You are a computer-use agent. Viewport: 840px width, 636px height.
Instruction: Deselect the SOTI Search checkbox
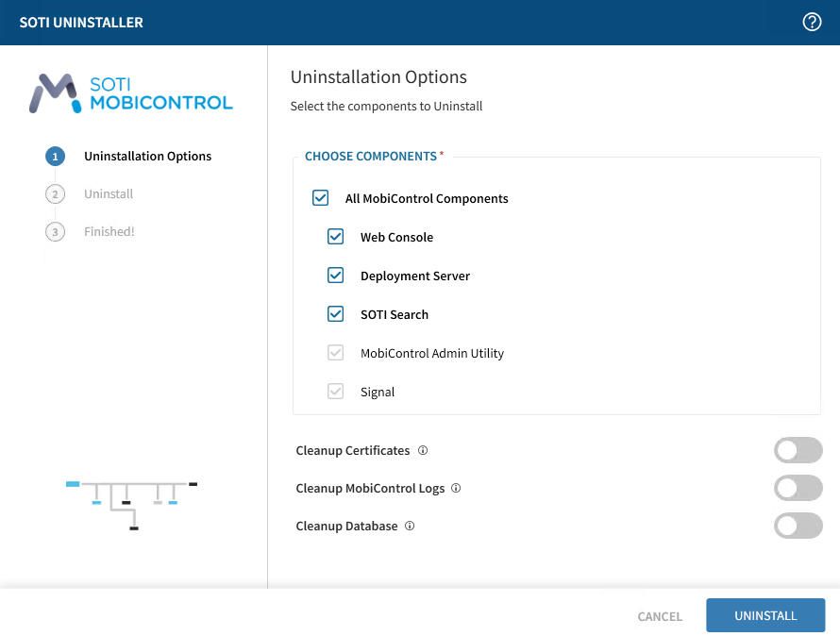[x=335, y=314]
